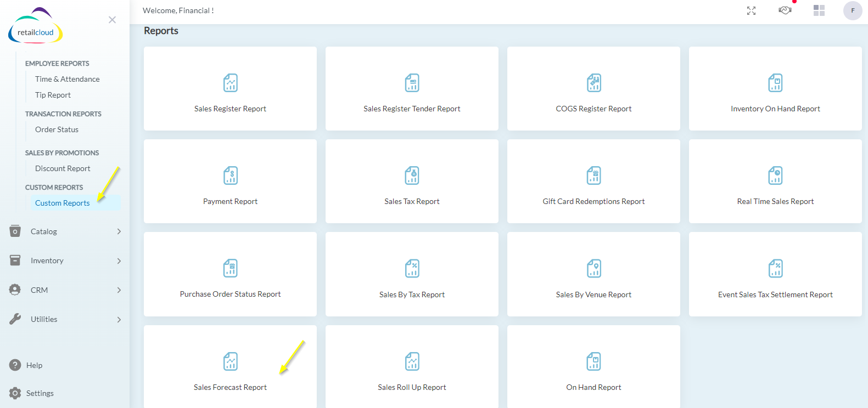Image resolution: width=868 pixels, height=408 pixels.
Task: Click the COGS Register Report label
Action: pos(593,109)
